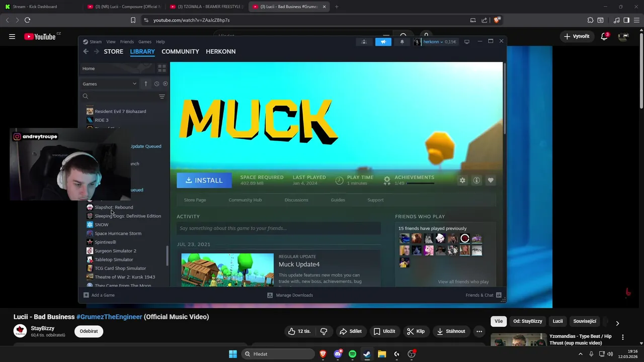The image size is (644, 362).
Task: Click Steam's back navigation arrow
Action: coord(86,51)
